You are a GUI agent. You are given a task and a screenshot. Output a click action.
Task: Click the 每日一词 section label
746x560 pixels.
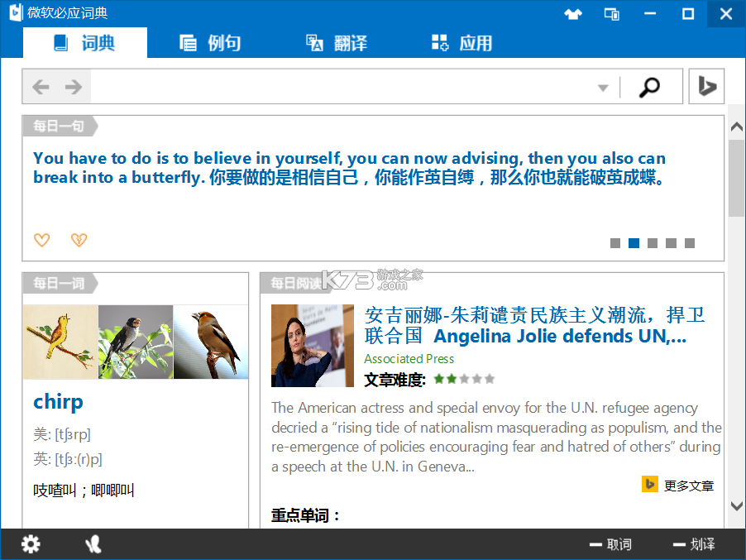point(59,284)
